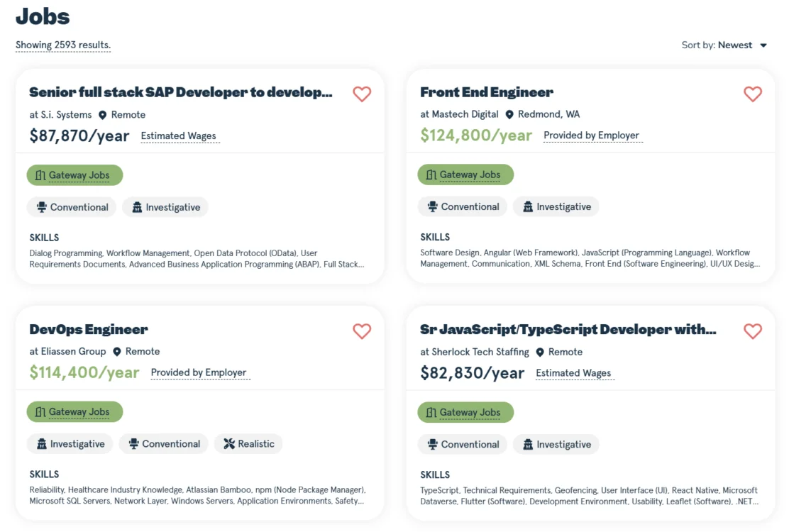Open the Front End Engineer job title
This screenshot has width=789, height=532.
(x=487, y=92)
